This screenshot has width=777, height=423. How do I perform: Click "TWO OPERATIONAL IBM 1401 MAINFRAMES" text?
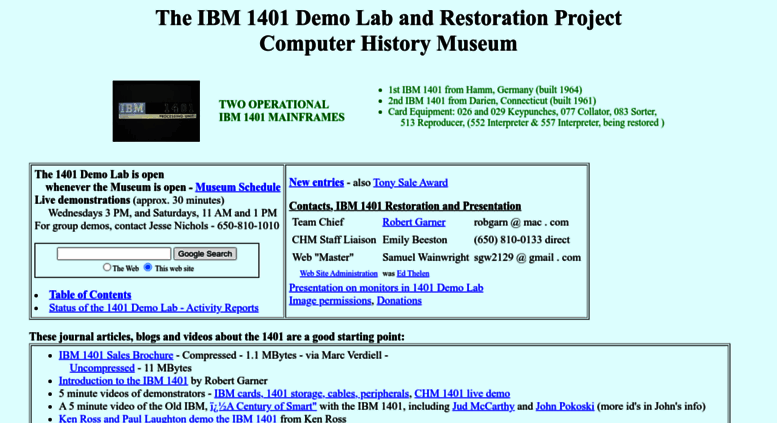pos(281,111)
